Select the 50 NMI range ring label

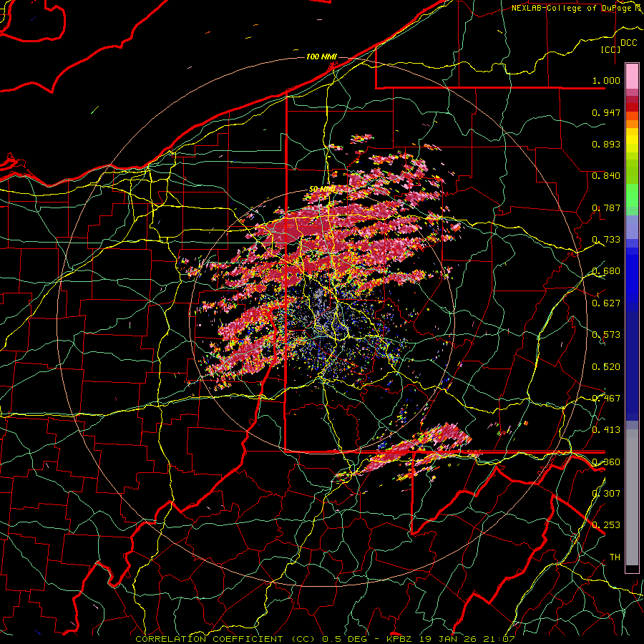(x=322, y=190)
